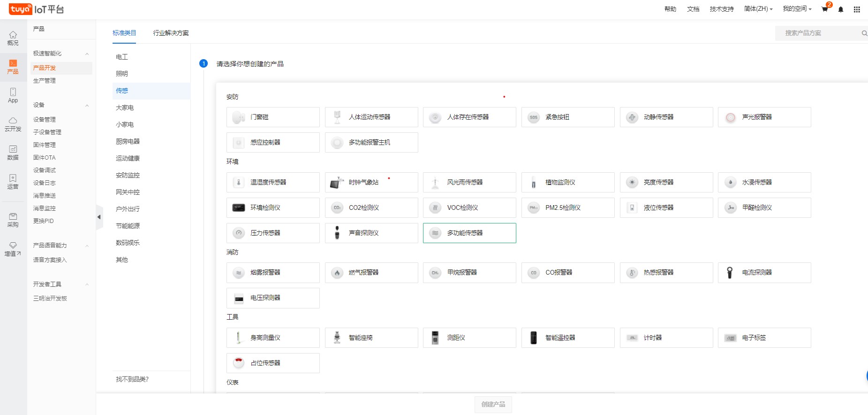Click the 创建产品 button

click(493, 404)
